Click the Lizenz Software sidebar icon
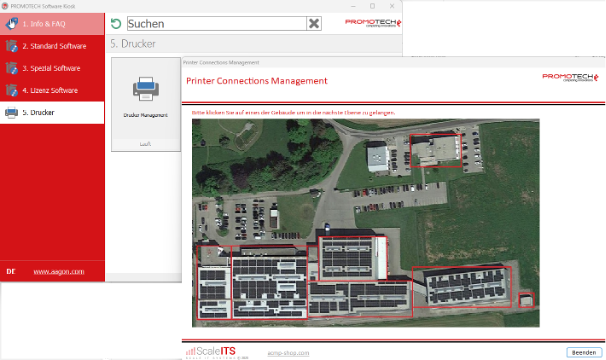Viewport: 606px width, 360px height. point(12,90)
